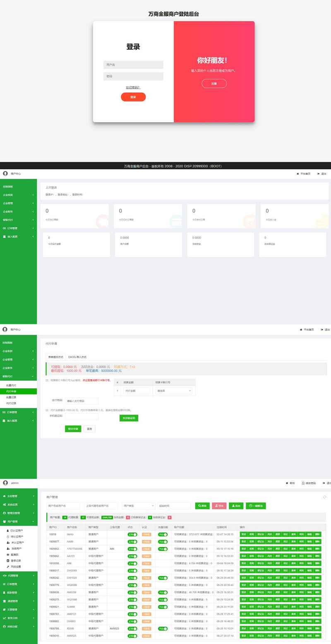Click the 代付金额 input field
This screenshot has height=644, width=331.
click(x=137, y=391)
